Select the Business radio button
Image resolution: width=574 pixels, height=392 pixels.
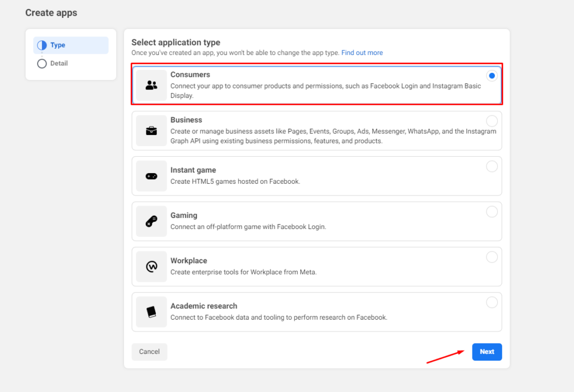[492, 120]
